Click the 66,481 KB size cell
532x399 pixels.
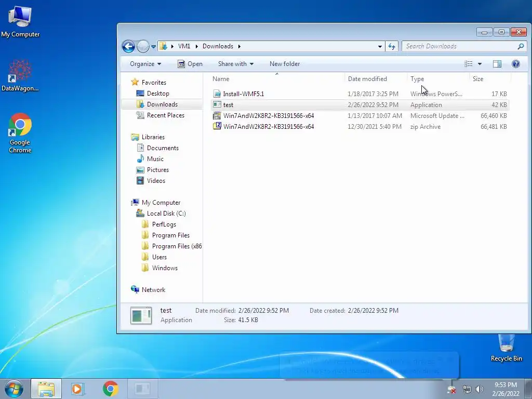pos(494,127)
